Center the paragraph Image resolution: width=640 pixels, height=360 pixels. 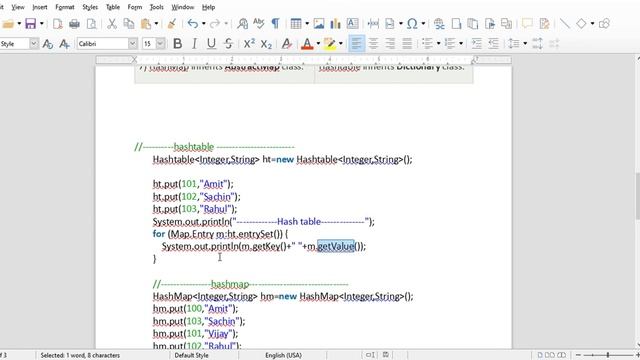[373, 43]
